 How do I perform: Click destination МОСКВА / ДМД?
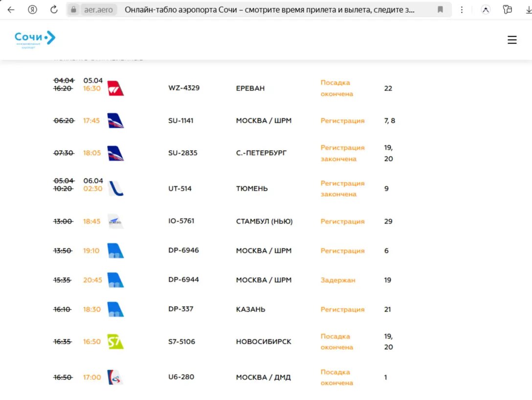coord(263,378)
